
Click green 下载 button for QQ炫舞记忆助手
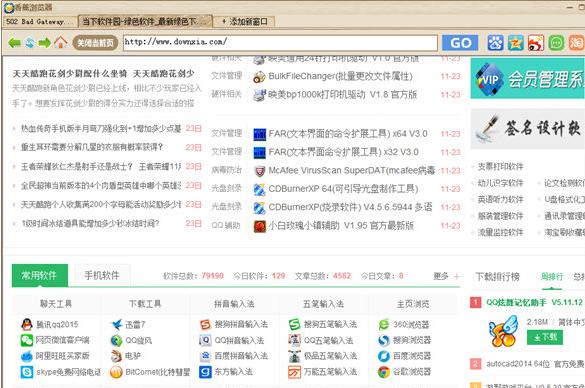coord(545,337)
